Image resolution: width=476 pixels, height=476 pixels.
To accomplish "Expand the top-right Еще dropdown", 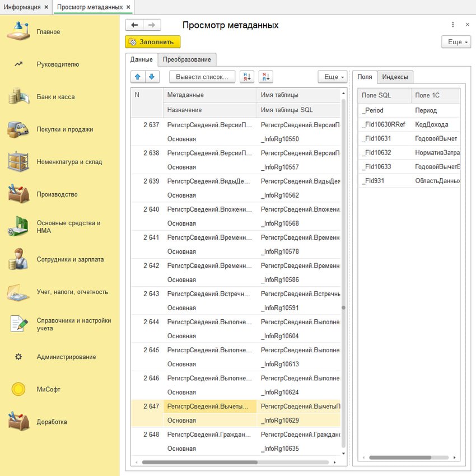I will [x=456, y=42].
